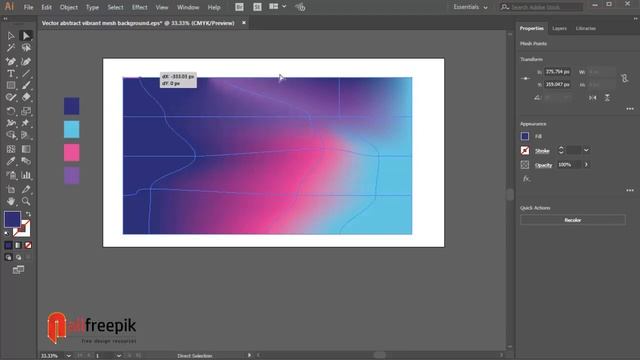Select the Shape Builder tool
Screen dimensions: 640x360
11,135
